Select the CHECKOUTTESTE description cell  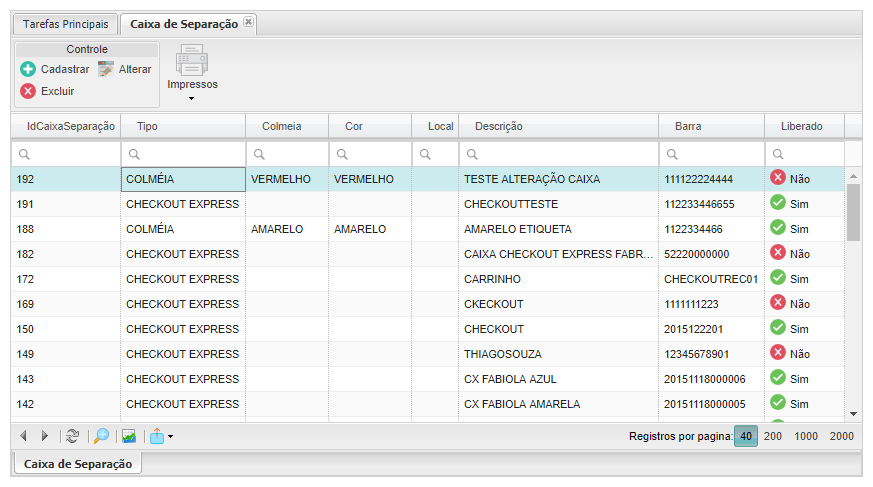[x=558, y=204]
